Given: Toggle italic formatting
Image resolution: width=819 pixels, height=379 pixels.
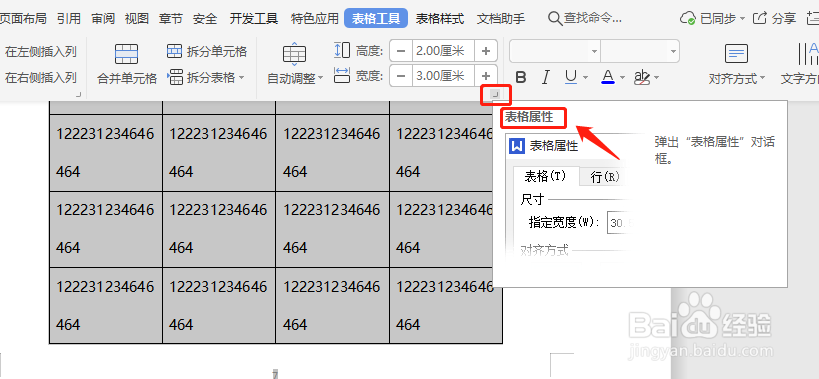Looking at the screenshot, I should [545, 78].
